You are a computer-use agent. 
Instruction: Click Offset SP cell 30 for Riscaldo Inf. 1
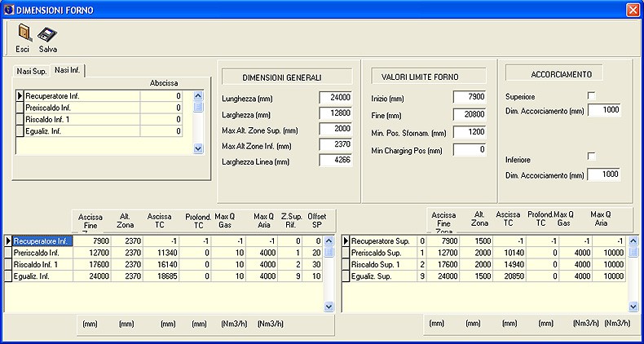tap(312, 264)
